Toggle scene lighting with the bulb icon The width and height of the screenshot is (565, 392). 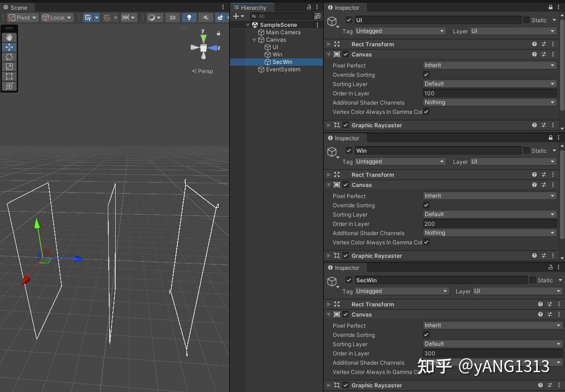coord(189,17)
